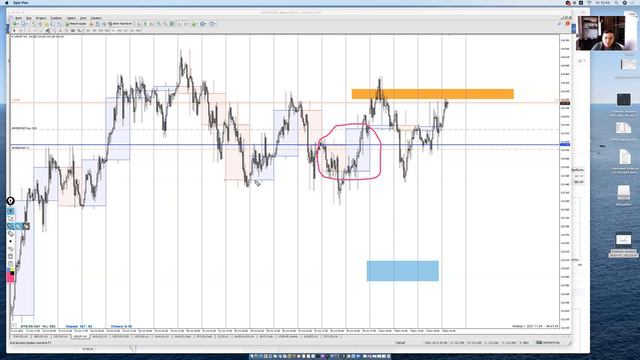
Task: Pick the yellow color swatch in Epic Pen
Action: point(12,269)
